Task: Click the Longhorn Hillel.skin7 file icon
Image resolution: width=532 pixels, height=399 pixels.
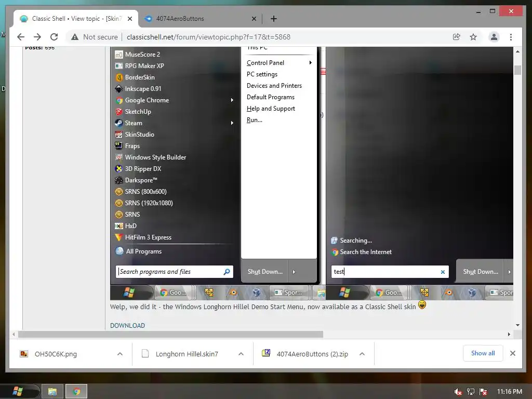Action: coord(145,353)
